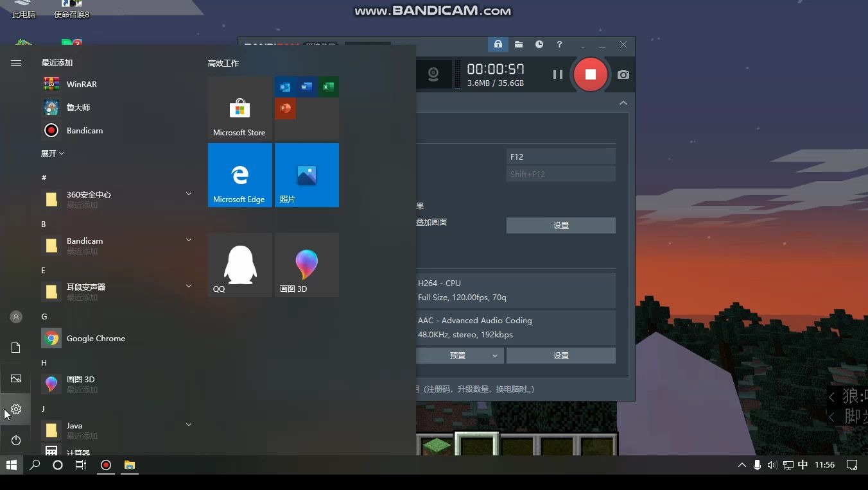Screen dimensions: 868x490
Task: Open the clock showing 11:56
Action: [x=824, y=465]
